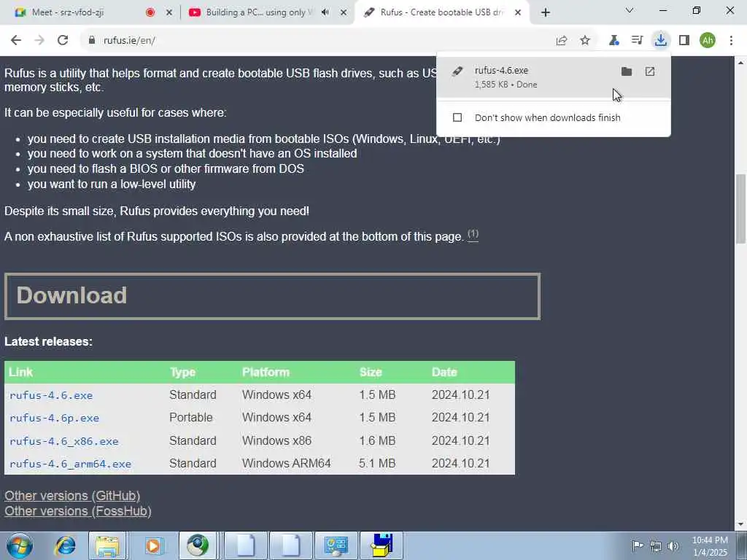Screen dimensions: 747x560
Task: Mute the YouTube tab via speaker icon
Action: click(325, 12)
